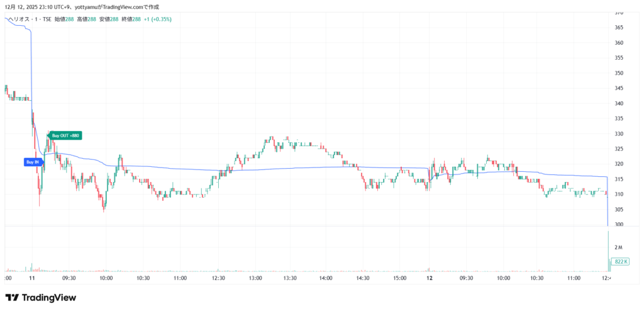This screenshot has height=311, width=644.
Task: Click the TradingView.com creation caption at top
Action: (91, 8)
